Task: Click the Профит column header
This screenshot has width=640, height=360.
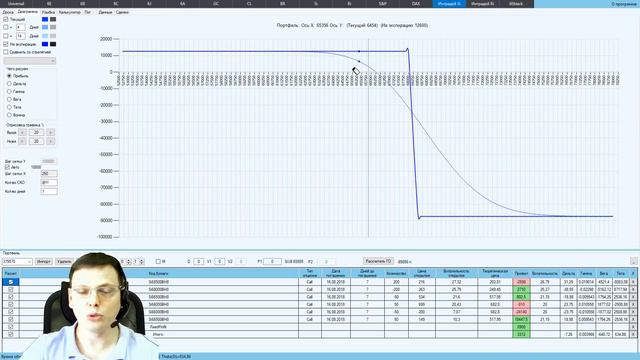Action: (x=521, y=273)
